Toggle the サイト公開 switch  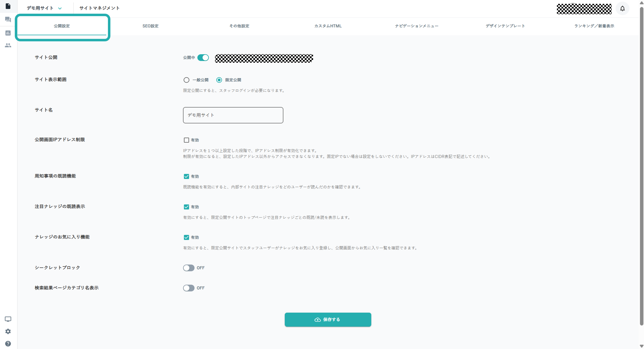pyautogui.click(x=203, y=57)
